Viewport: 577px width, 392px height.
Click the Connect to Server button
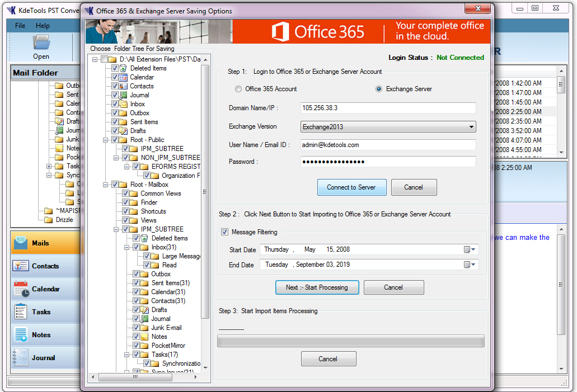[x=351, y=187]
